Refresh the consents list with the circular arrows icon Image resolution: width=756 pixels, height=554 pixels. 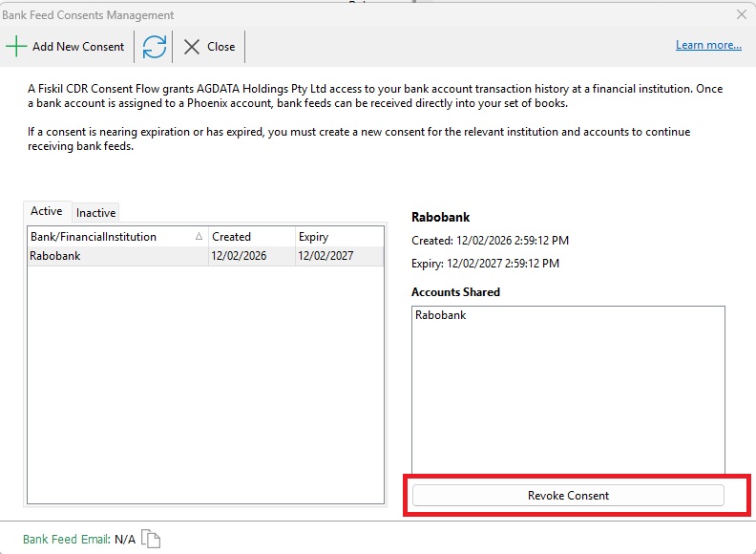(155, 46)
